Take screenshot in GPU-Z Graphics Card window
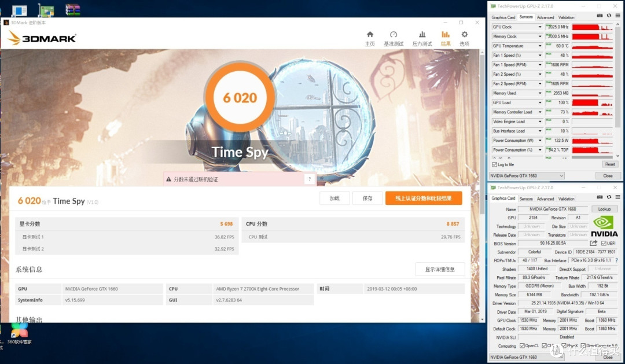Screen dimensions: 625x364 pyautogui.click(x=600, y=197)
